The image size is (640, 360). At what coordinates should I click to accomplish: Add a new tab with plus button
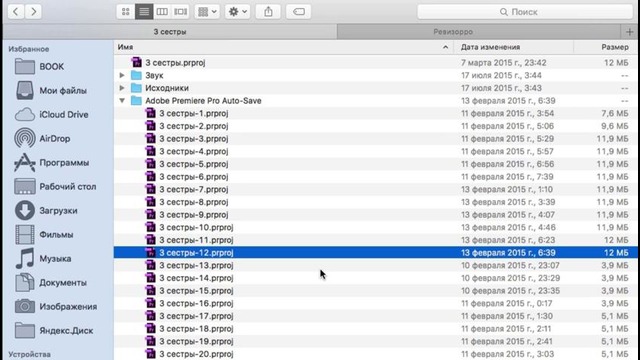(x=629, y=32)
